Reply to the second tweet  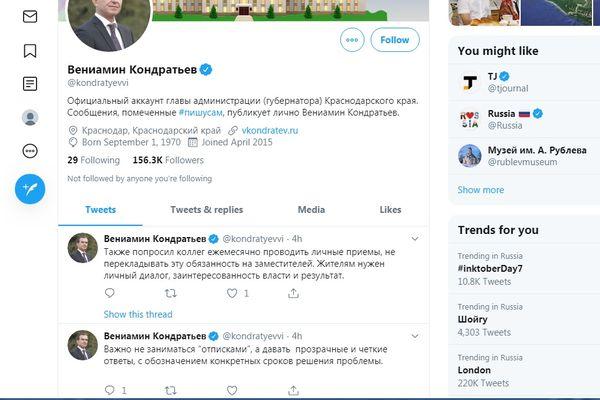[x=109, y=390]
